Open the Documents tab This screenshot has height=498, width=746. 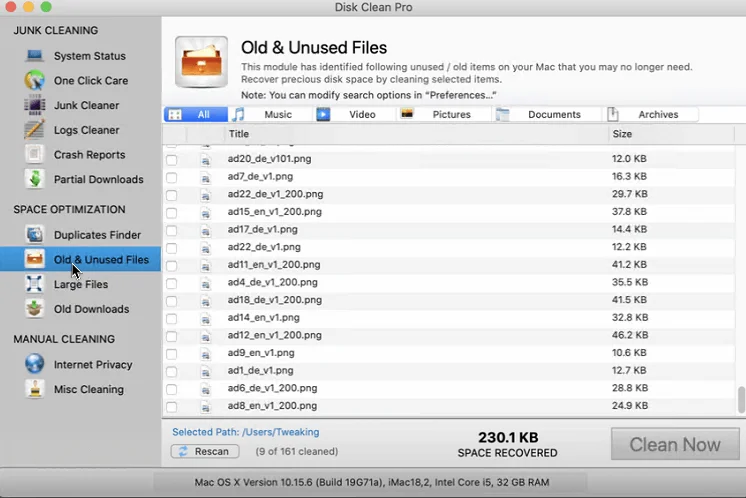(547, 114)
